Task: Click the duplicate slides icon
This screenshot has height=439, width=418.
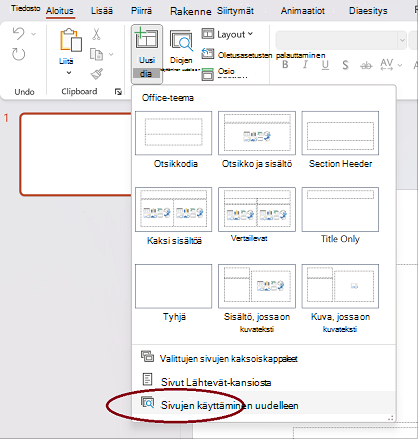Action: click(x=147, y=356)
